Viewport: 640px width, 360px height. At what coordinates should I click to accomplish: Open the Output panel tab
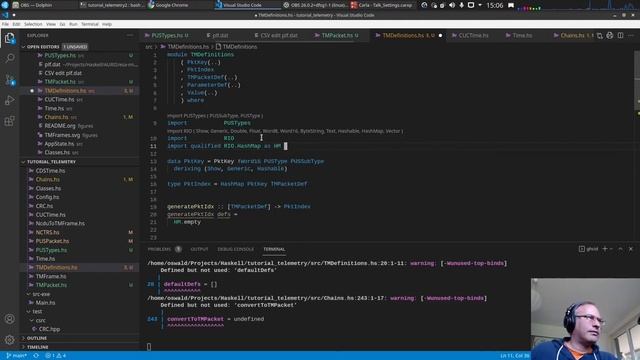[199, 249]
